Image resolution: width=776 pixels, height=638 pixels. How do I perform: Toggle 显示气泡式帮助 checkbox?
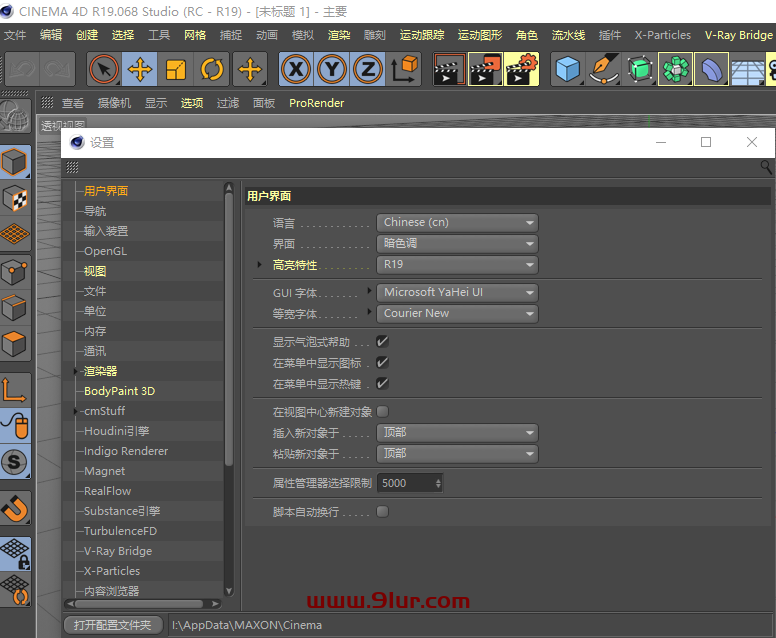pos(382,342)
